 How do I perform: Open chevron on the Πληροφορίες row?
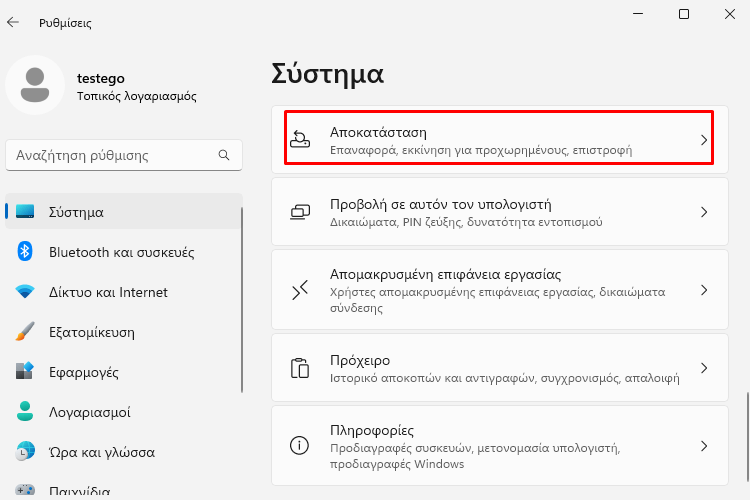click(704, 446)
